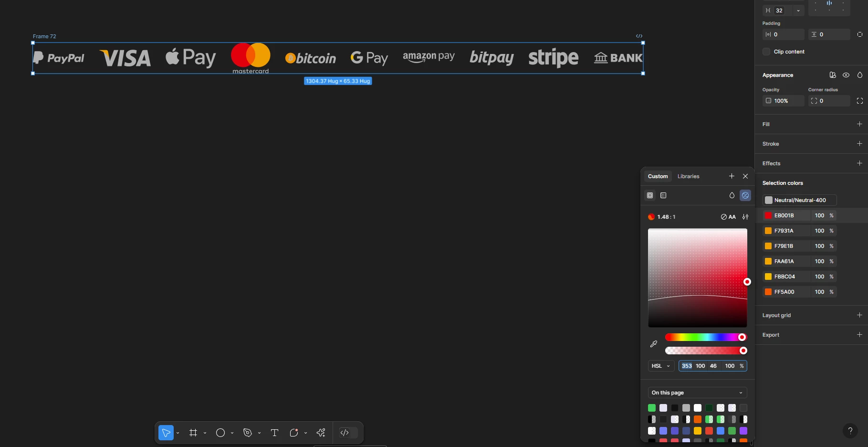Switch to pattern/image fill type icon
Screen dimensions: 868x447
(x=663, y=195)
